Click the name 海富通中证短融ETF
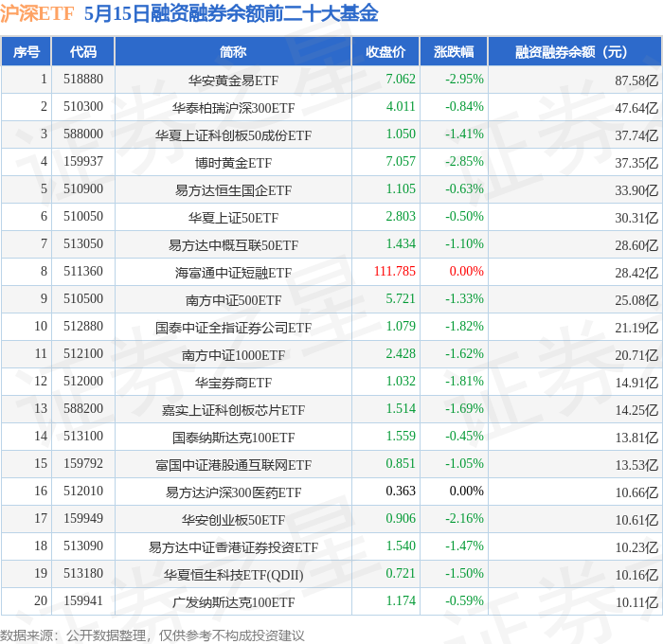Image resolution: width=663 pixels, height=644 pixels. (233, 273)
